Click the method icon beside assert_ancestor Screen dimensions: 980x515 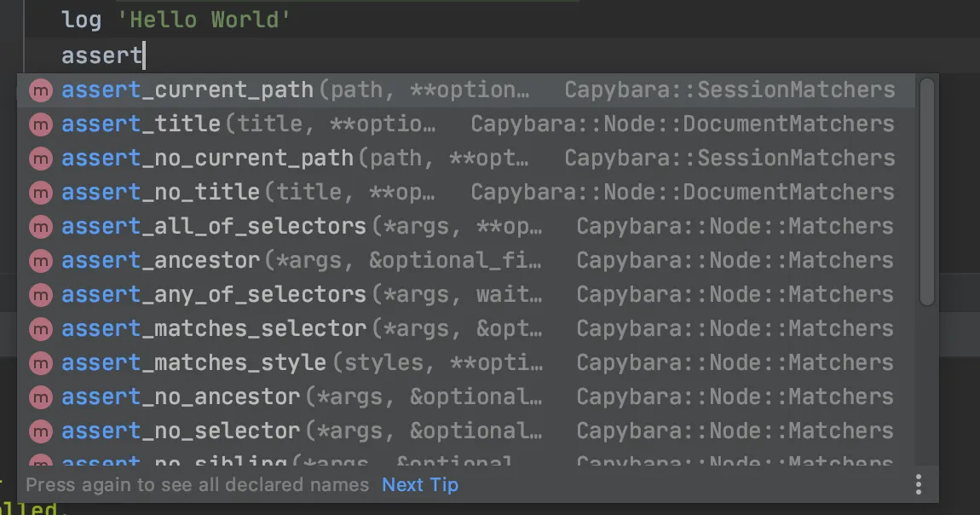click(40, 261)
